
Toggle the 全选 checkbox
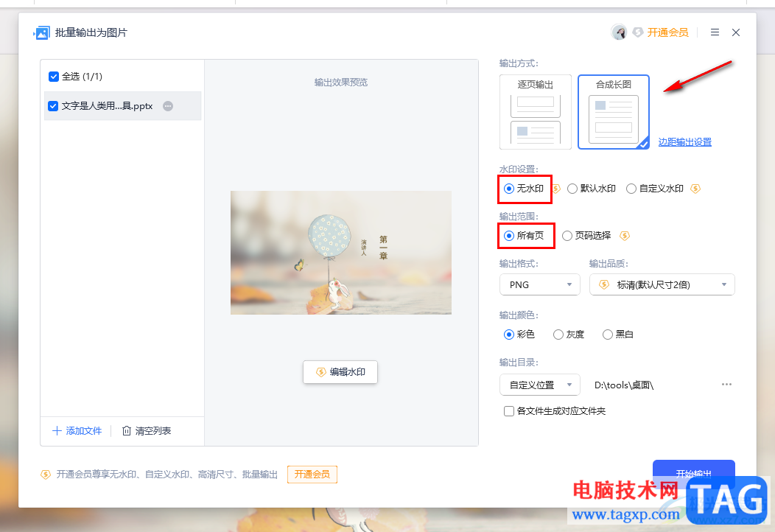tap(54, 77)
